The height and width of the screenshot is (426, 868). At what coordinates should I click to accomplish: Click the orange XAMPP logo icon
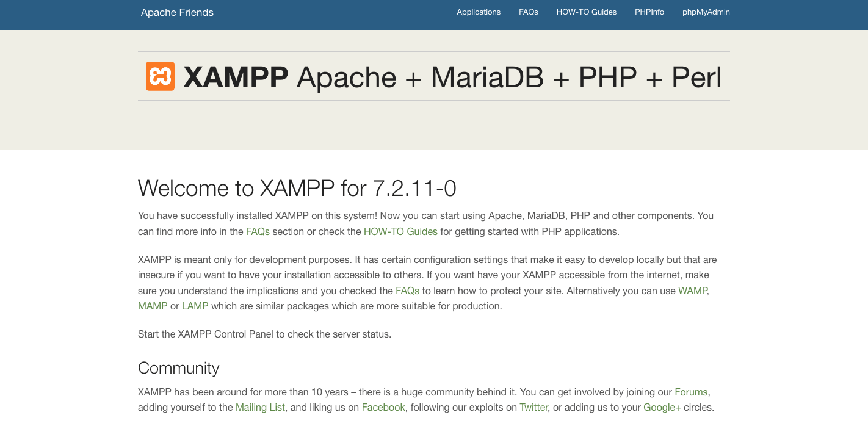[160, 76]
